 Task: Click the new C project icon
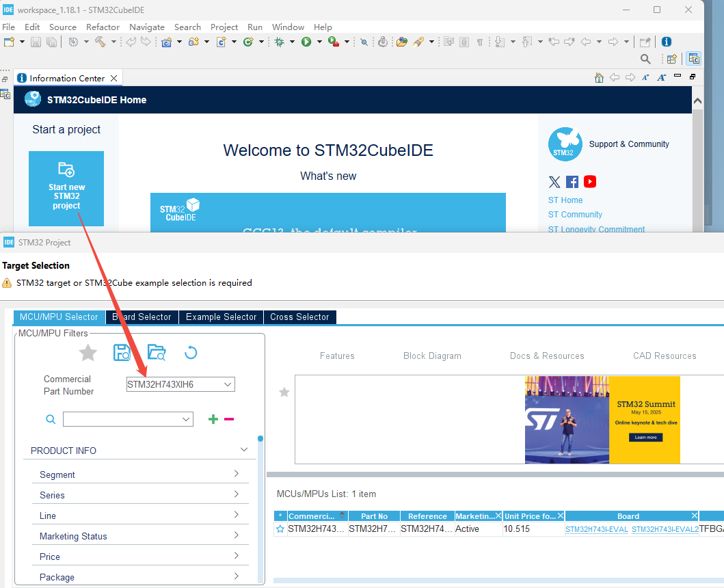pos(167,42)
